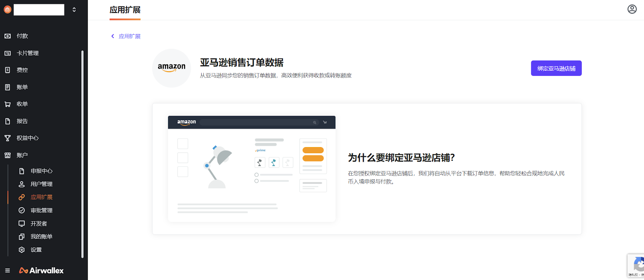Click the sidebar vertical scrollbar
Viewport: 644px width, 280px height.
click(x=83, y=154)
